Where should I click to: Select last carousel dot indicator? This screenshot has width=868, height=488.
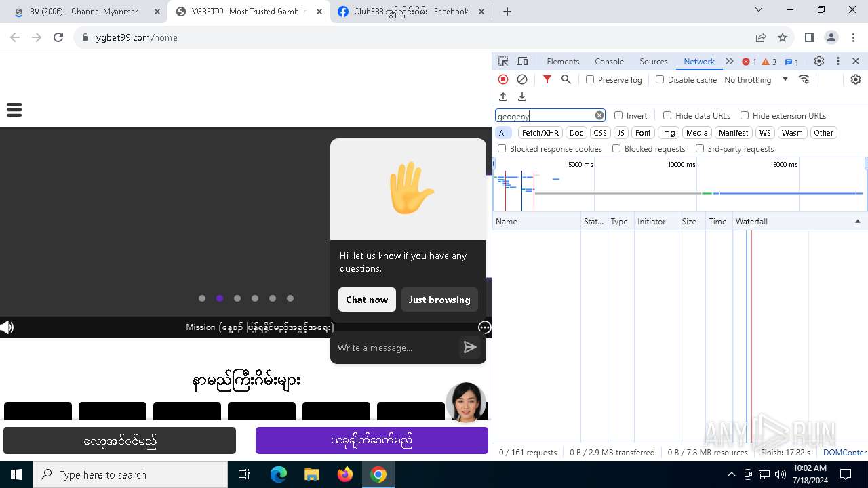click(x=290, y=298)
